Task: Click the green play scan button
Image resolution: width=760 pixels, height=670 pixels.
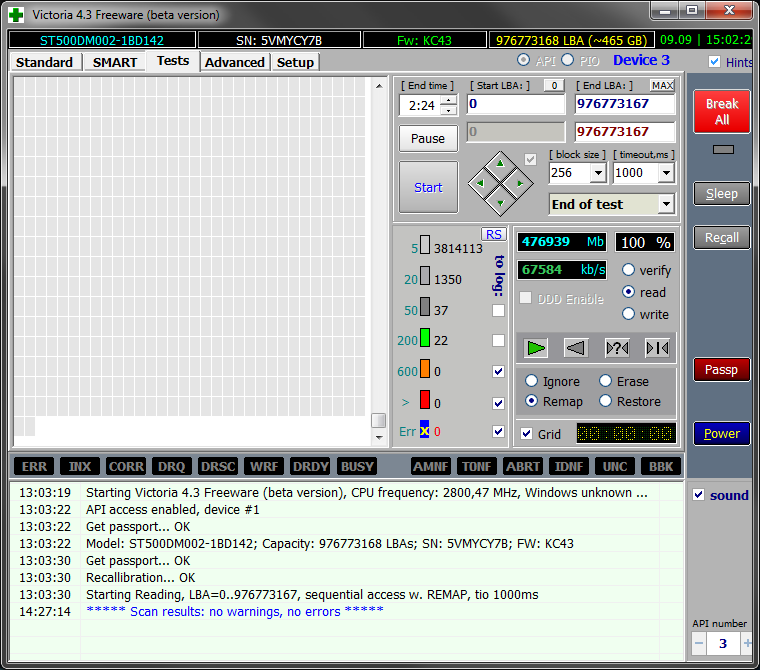Action: click(536, 348)
